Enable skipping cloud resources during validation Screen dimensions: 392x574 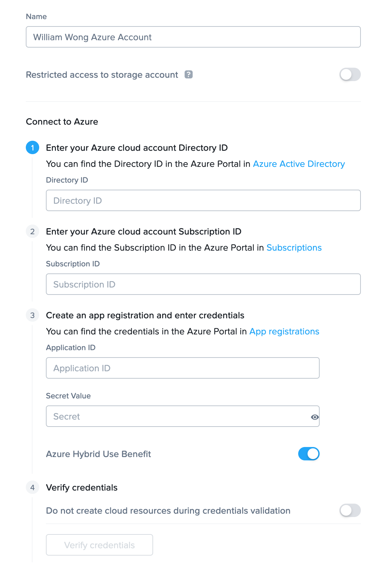pyautogui.click(x=350, y=510)
